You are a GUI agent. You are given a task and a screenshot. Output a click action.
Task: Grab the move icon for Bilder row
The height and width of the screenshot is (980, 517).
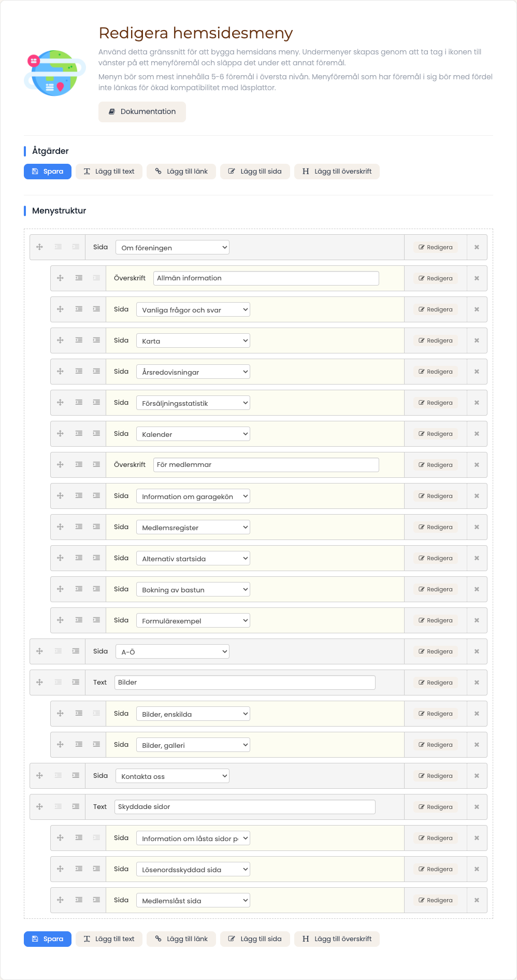tap(39, 683)
